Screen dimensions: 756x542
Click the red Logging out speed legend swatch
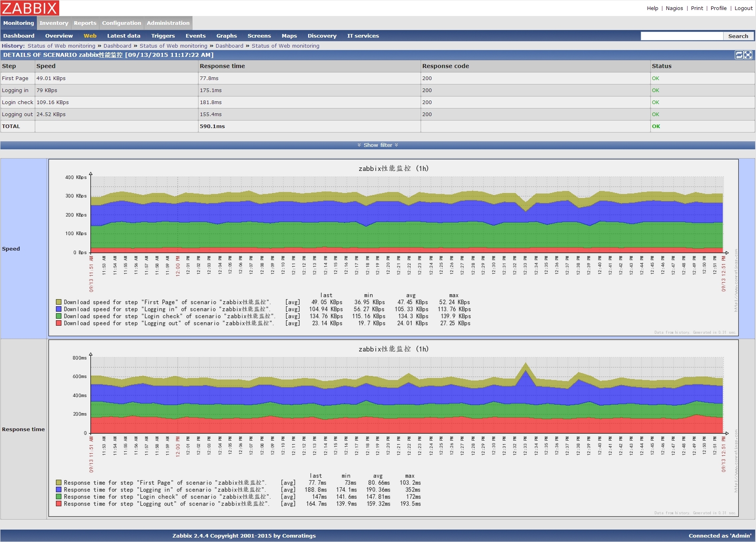[58, 323]
